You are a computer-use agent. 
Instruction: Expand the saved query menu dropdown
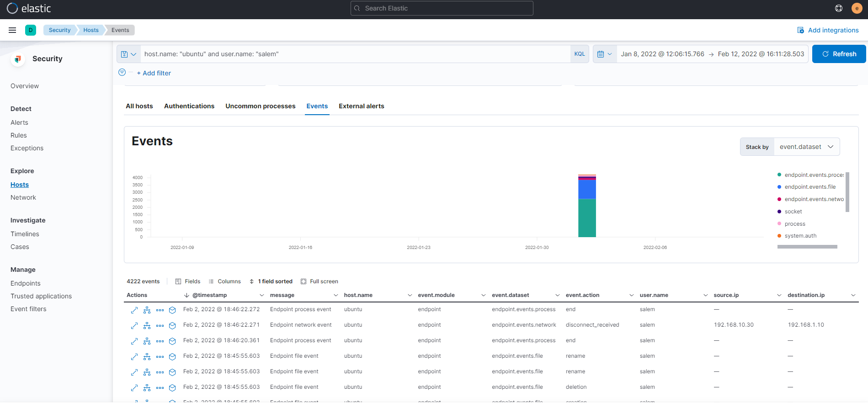pyautogui.click(x=128, y=54)
